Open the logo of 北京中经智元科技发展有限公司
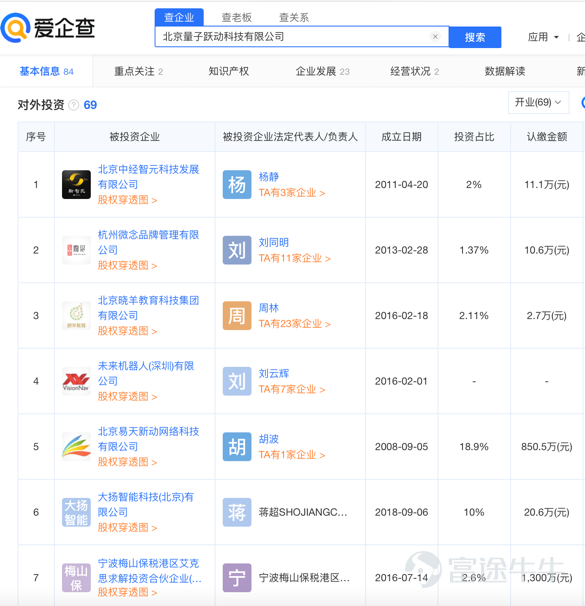Screen dimensions: 585x606 77,185
